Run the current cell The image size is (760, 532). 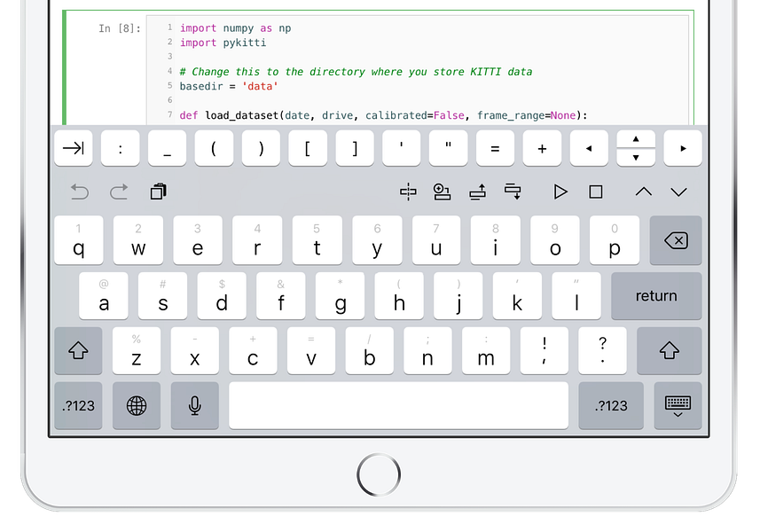[560, 192]
